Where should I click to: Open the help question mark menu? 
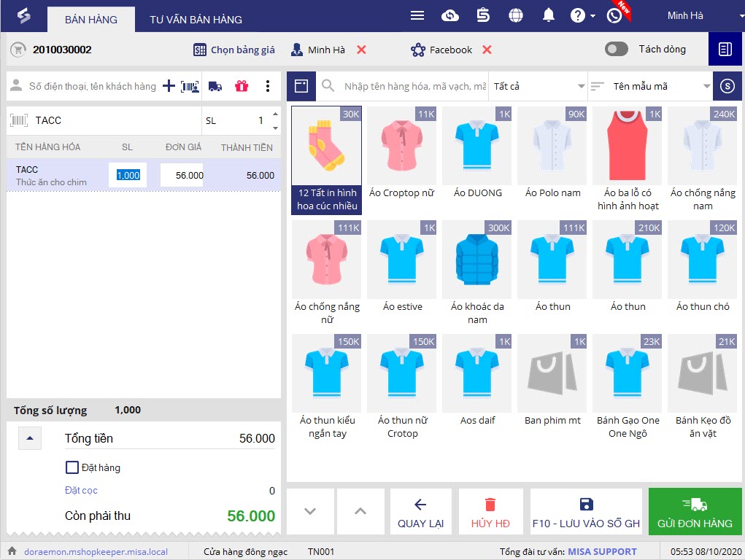click(x=582, y=15)
